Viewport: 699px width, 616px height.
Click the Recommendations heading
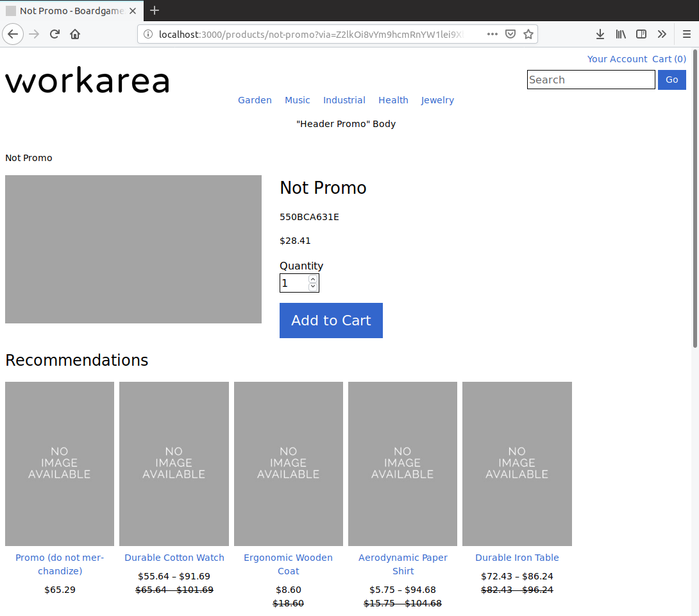pyautogui.click(x=77, y=361)
